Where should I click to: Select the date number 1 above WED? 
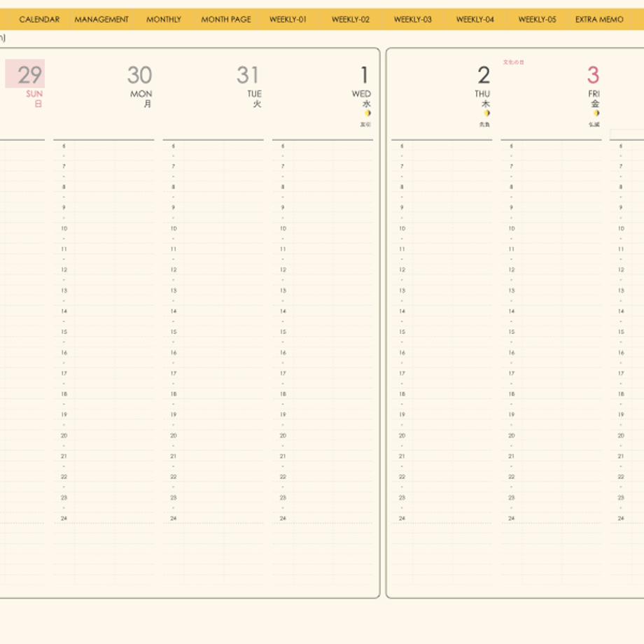point(364,75)
